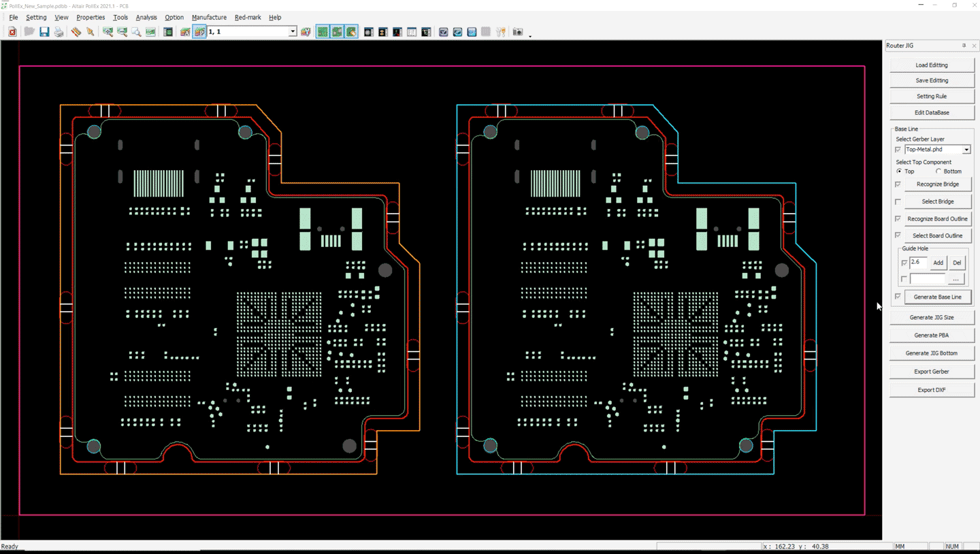
Task: Close the Router JIG panel
Action: (x=974, y=46)
